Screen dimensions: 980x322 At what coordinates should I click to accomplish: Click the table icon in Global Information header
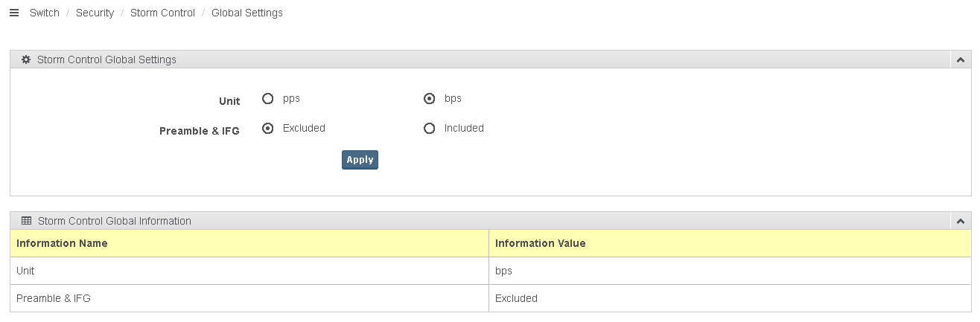[x=26, y=221]
